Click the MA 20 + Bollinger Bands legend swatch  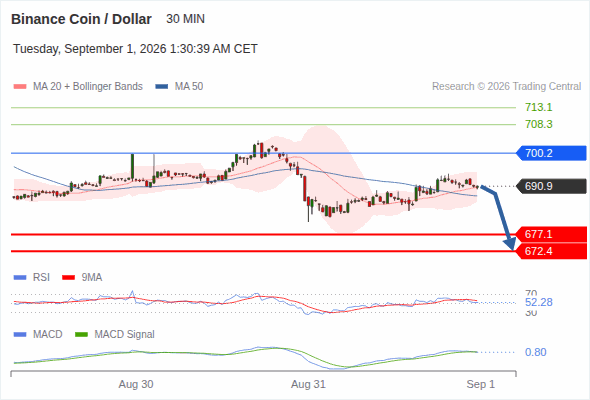[x=20, y=87]
